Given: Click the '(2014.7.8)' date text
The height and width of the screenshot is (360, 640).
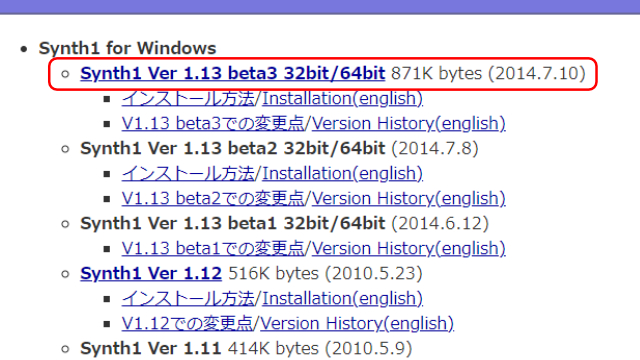Looking at the screenshot, I should (x=435, y=149).
